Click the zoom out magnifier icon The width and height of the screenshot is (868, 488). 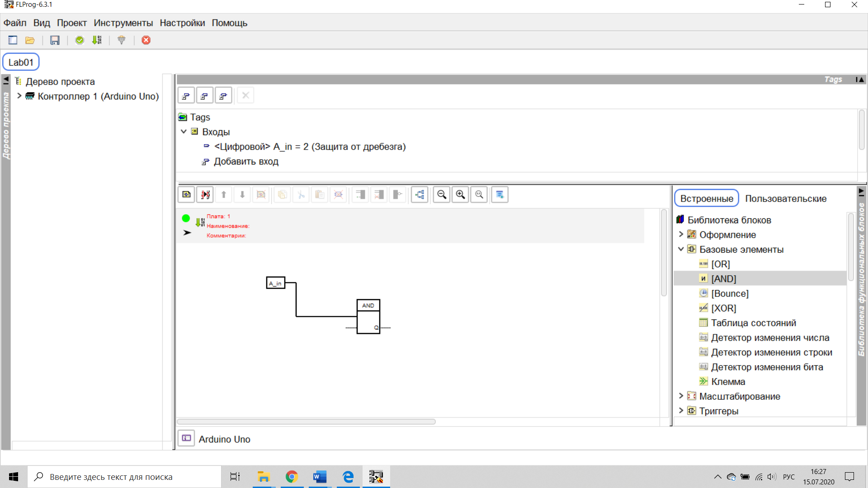pos(442,195)
